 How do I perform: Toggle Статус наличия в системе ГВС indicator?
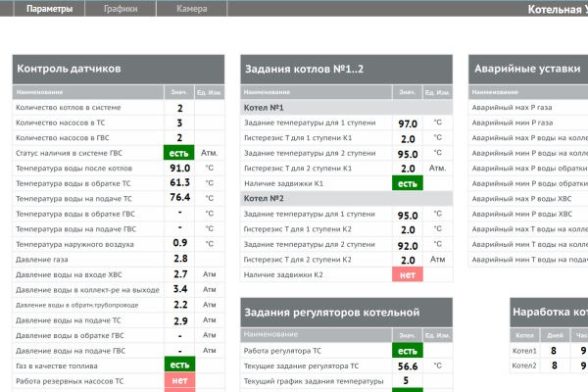179,153
